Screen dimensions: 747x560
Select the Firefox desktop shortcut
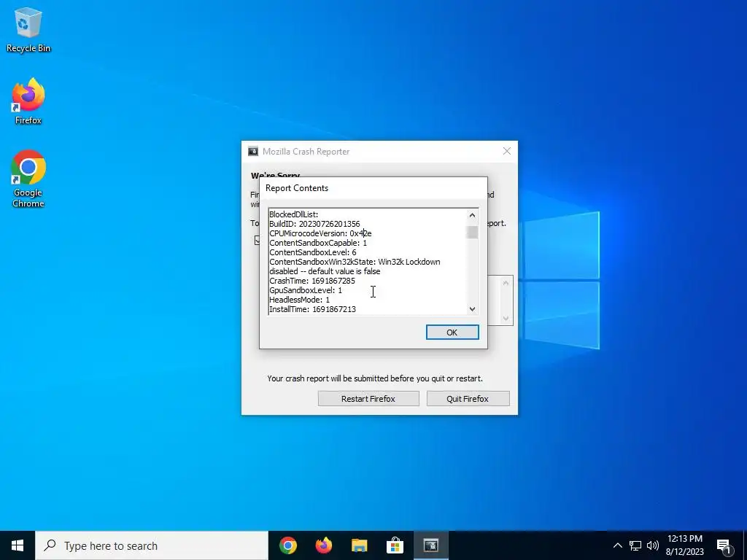tap(28, 101)
